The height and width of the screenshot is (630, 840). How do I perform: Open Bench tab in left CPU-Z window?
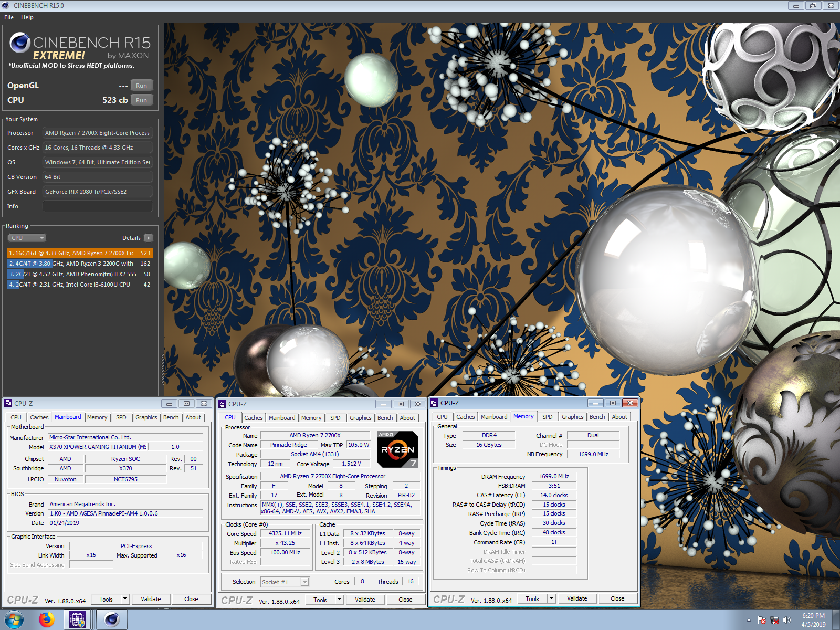pyautogui.click(x=171, y=417)
